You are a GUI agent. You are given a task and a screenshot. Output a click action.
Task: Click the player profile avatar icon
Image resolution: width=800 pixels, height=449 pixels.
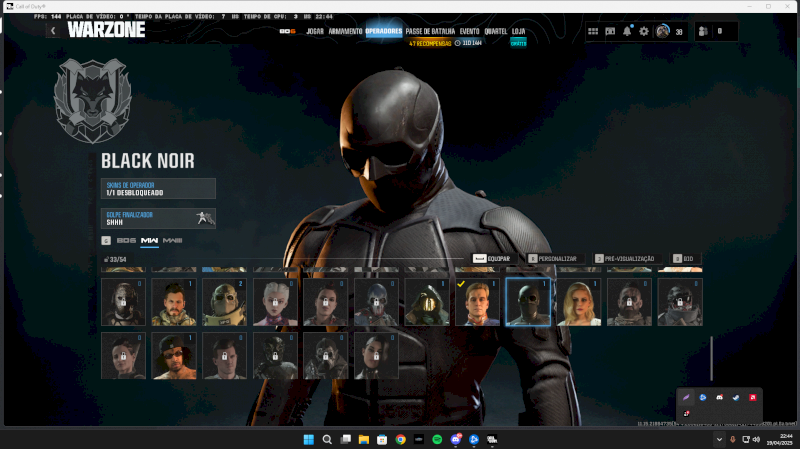coord(662,31)
